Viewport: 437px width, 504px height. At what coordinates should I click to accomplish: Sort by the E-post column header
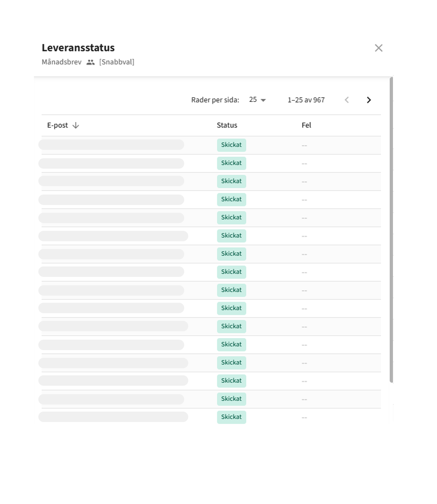(57, 125)
